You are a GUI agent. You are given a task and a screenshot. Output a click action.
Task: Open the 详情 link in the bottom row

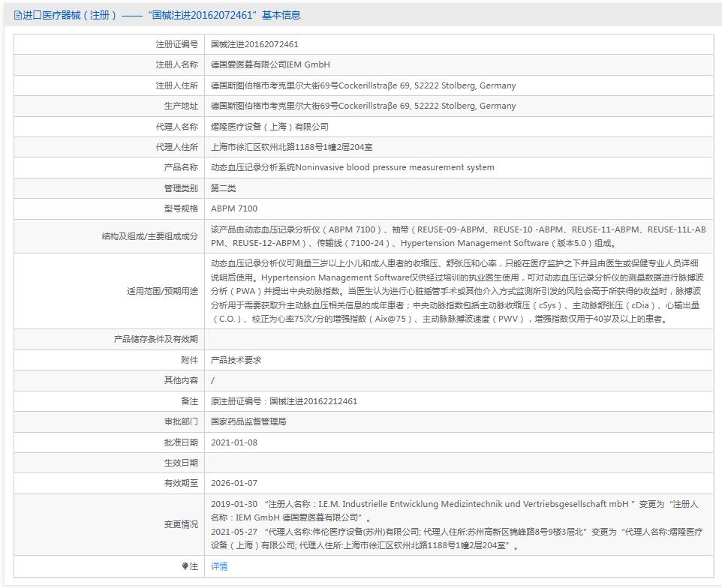(x=219, y=566)
